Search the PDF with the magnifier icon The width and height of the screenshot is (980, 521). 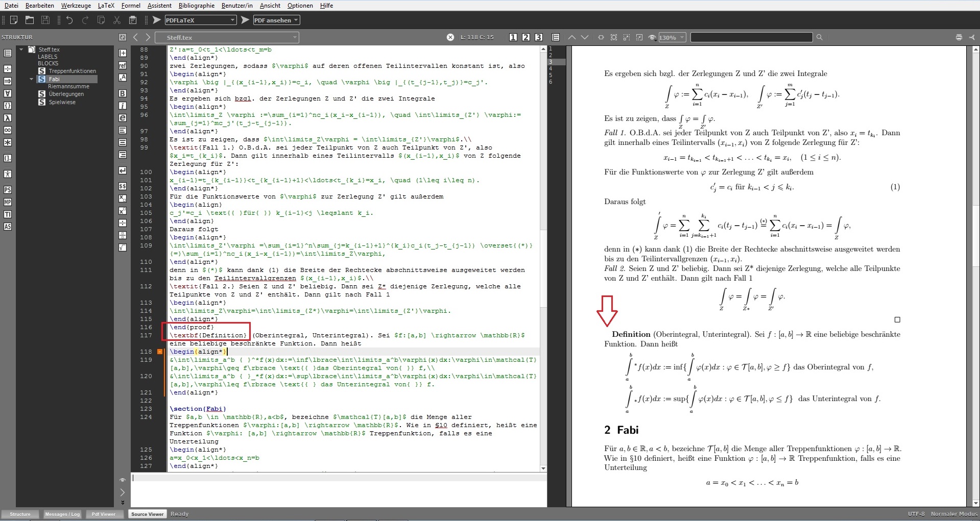[820, 37]
